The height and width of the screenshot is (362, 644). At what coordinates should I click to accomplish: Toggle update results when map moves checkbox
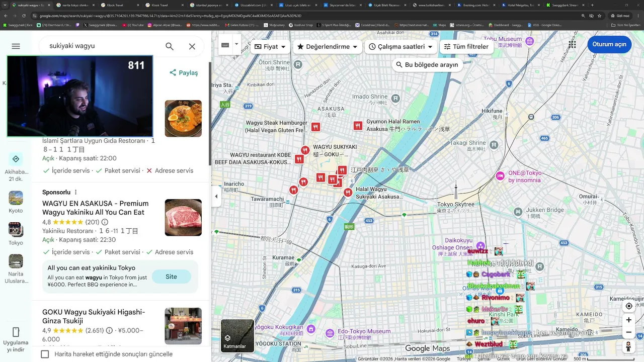[x=45, y=354]
